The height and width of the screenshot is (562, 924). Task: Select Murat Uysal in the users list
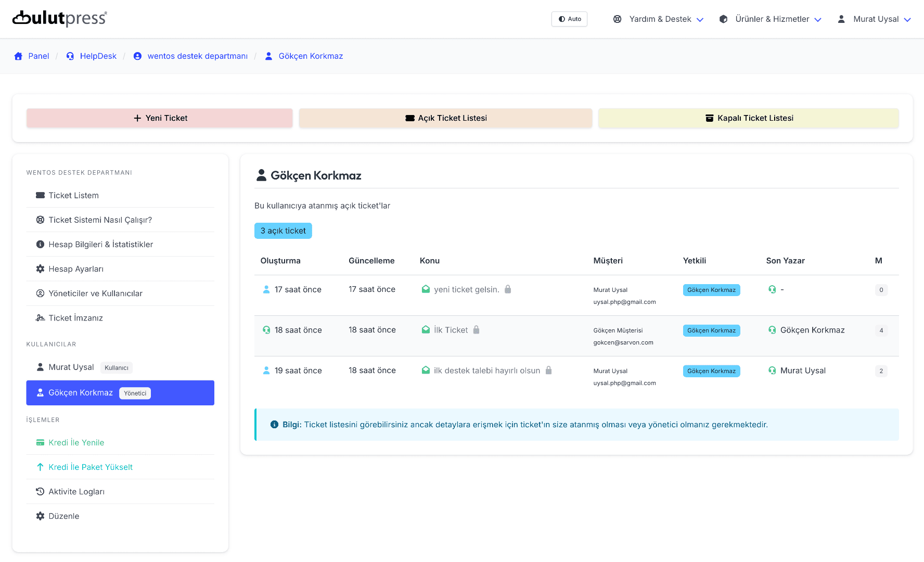click(71, 367)
